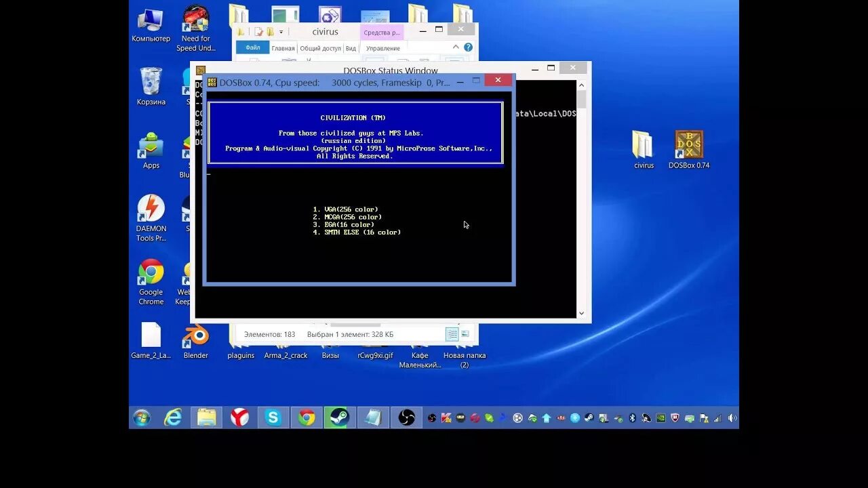Launch Blender from desktop shortcut

(195, 342)
